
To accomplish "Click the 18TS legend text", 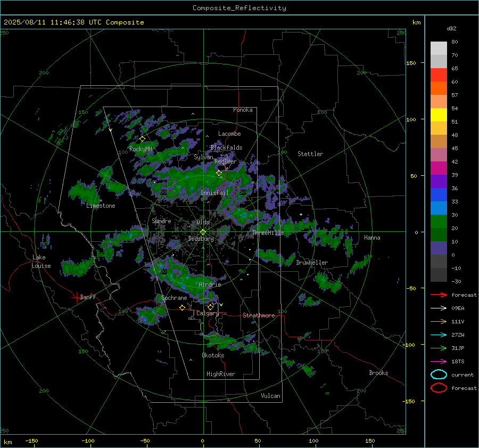I will [x=458, y=362].
